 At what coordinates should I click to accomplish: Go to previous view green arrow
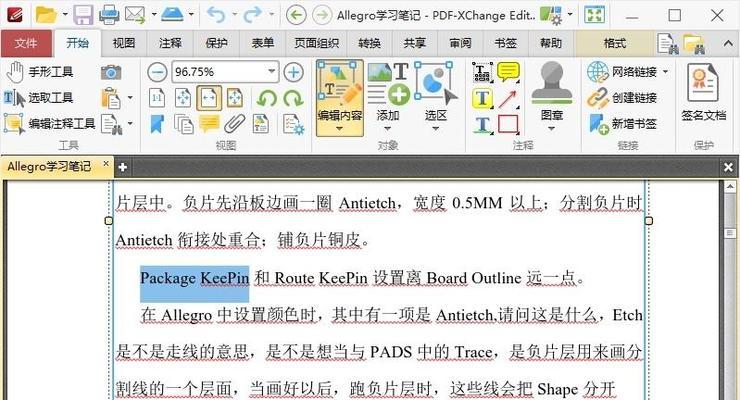pos(296,16)
